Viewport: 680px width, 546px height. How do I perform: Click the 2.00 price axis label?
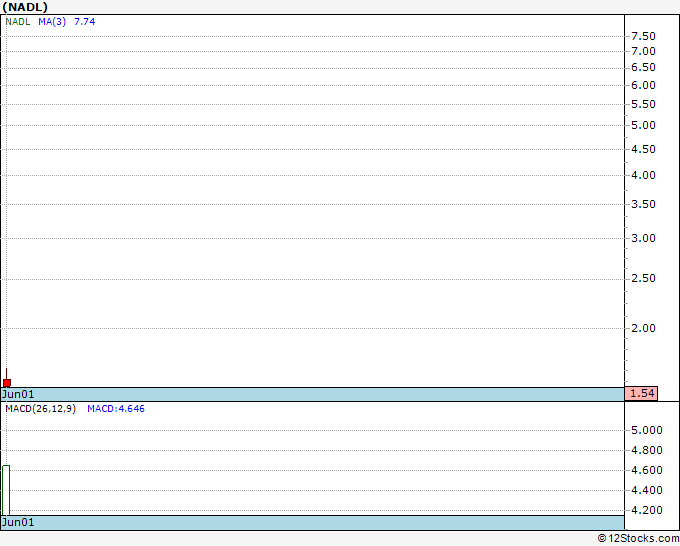point(643,328)
